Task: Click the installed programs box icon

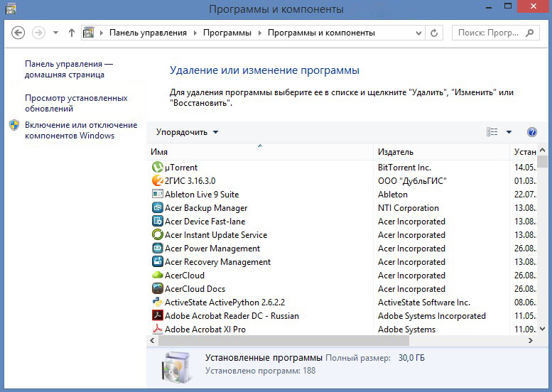Action: tap(177, 366)
